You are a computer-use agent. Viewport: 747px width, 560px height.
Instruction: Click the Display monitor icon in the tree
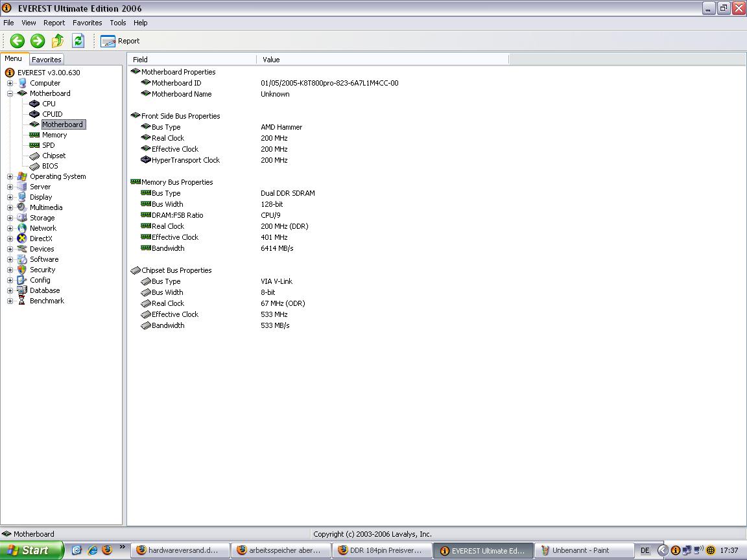click(22, 197)
